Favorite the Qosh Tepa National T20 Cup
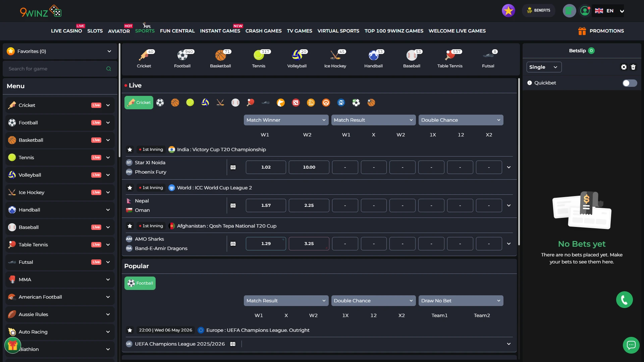The image size is (644, 362). pos(130,226)
